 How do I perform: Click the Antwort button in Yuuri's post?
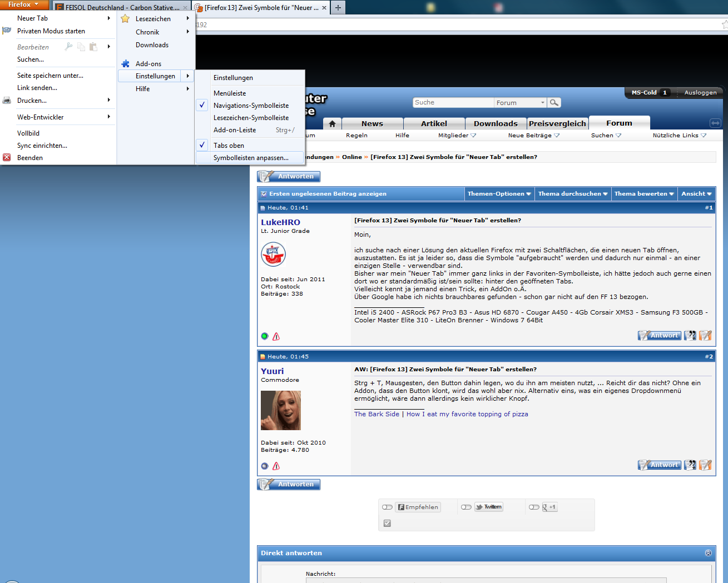(x=660, y=465)
